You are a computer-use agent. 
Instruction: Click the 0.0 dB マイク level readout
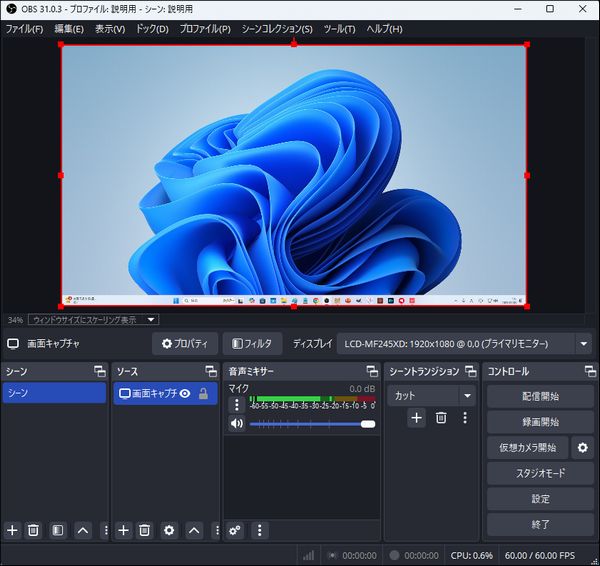[362, 389]
